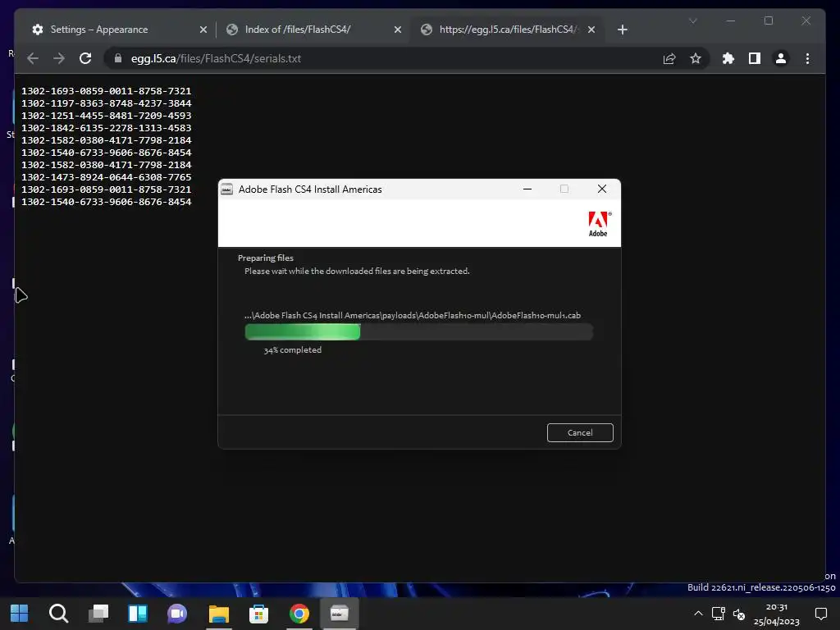Expand the system tray hidden icons

(x=698, y=614)
